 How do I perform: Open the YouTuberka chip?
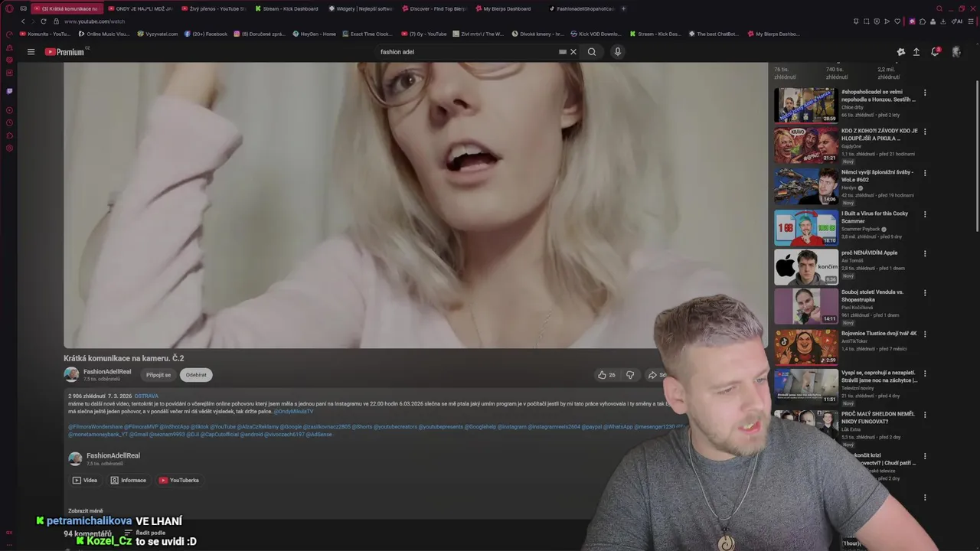click(x=179, y=481)
